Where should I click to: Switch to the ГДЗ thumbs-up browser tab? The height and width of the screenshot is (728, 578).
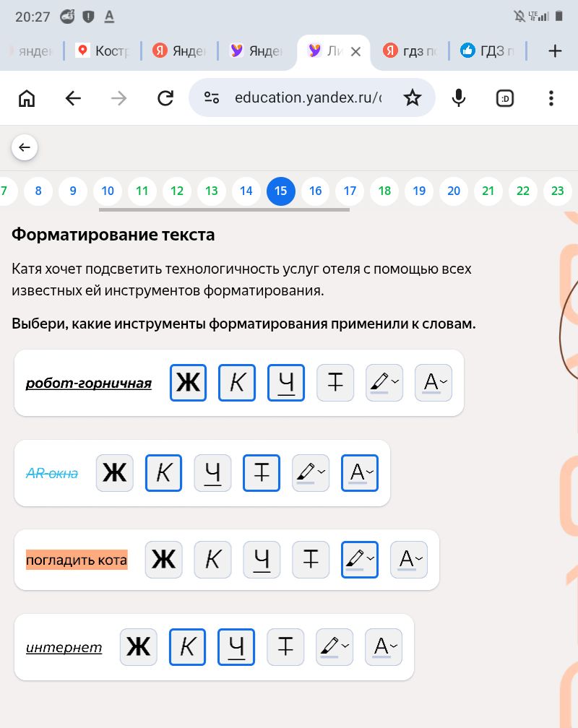click(x=487, y=51)
